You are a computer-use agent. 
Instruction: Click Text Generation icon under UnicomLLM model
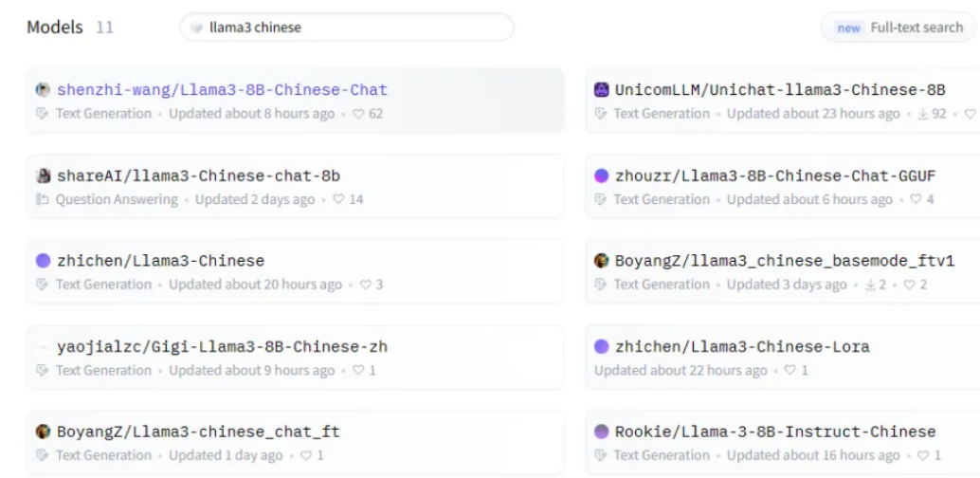(x=601, y=114)
